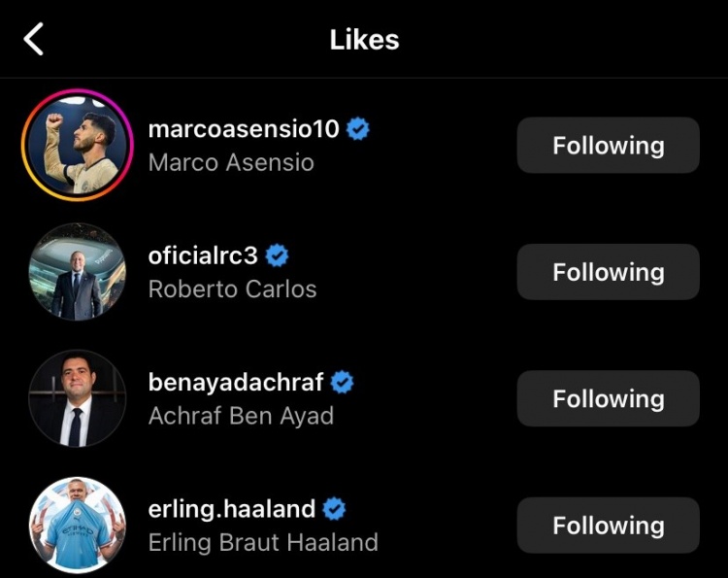Open the marcoasensio10 username link
Screen dimensions: 728x578
244,129
